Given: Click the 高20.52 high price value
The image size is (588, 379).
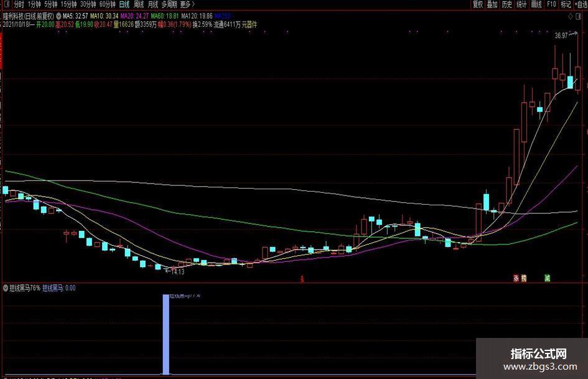Looking at the screenshot, I should pyautogui.click(x=64, y=24).
